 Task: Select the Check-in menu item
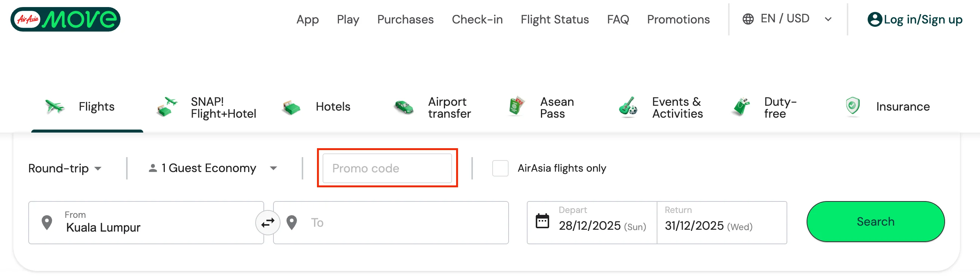[x=477, y=19]
